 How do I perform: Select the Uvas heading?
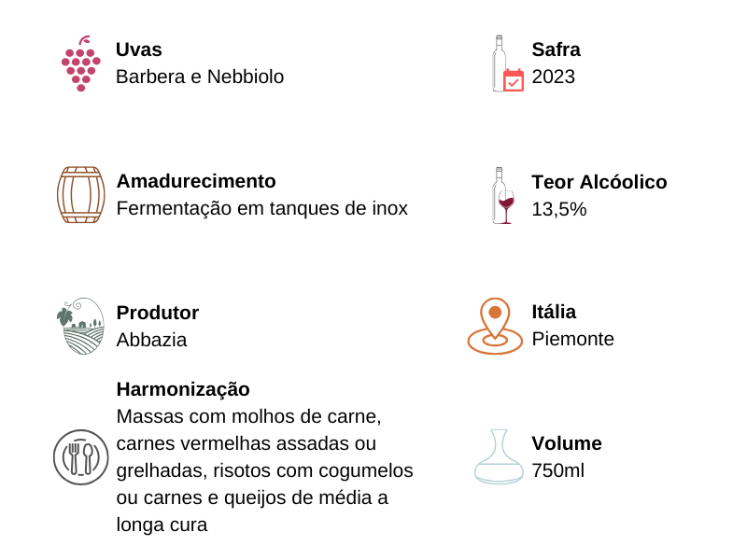(x=139, y=49)
